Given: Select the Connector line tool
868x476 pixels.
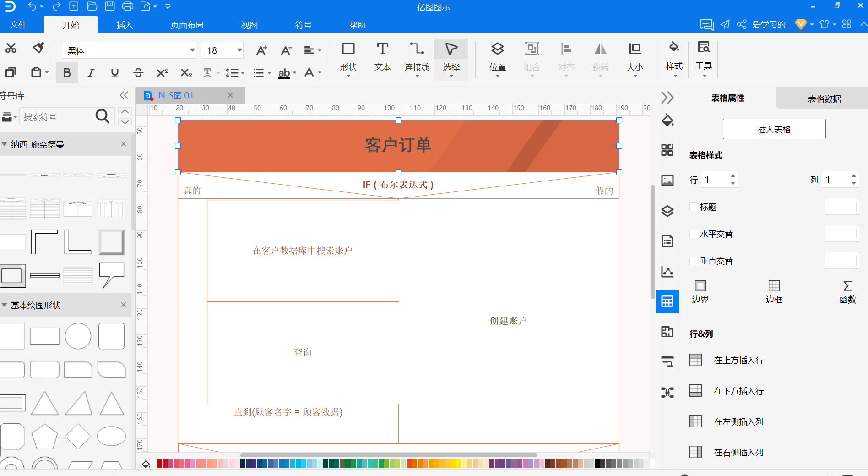Looking at the screenshot, I should [x=417, y=58].
